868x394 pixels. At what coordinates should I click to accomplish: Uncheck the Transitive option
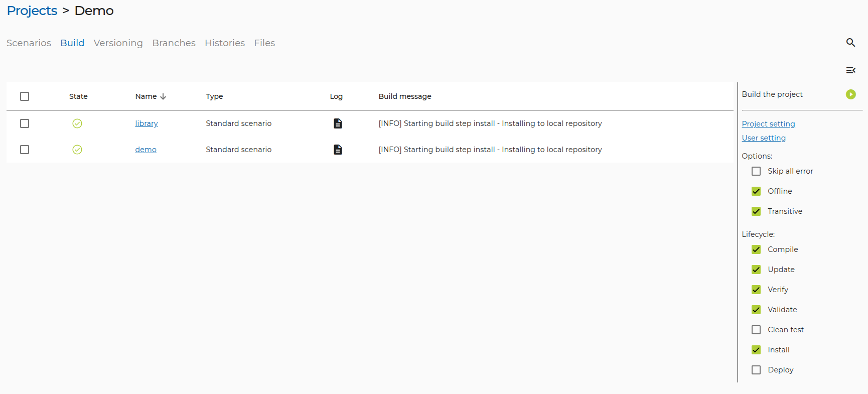[x=756, y=211]
